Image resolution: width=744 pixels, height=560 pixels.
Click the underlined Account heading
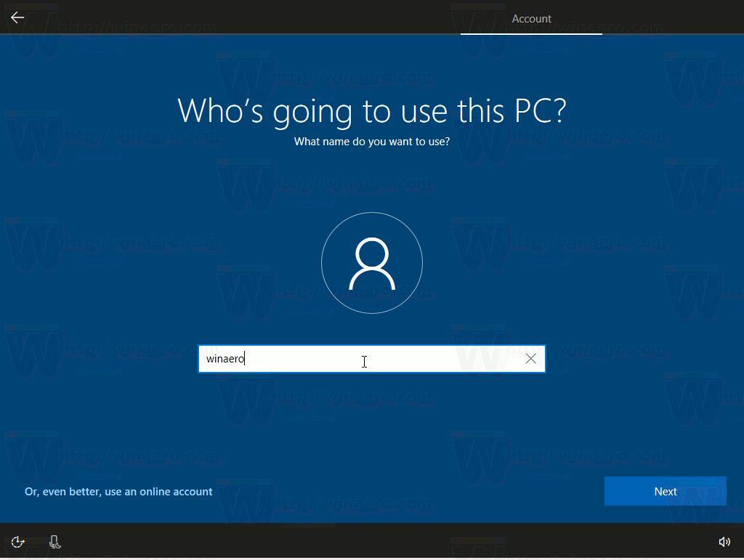[531, 19]
